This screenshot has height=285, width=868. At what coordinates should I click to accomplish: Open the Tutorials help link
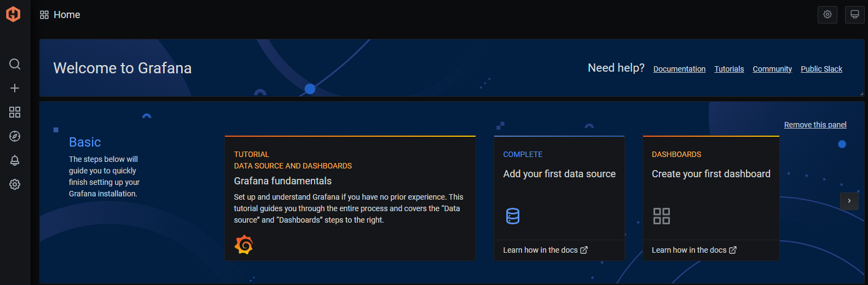tap(729, 69)
